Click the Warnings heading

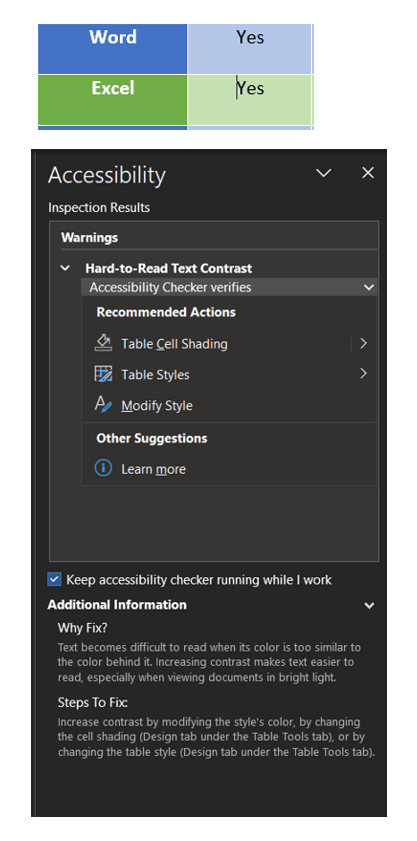90,237
